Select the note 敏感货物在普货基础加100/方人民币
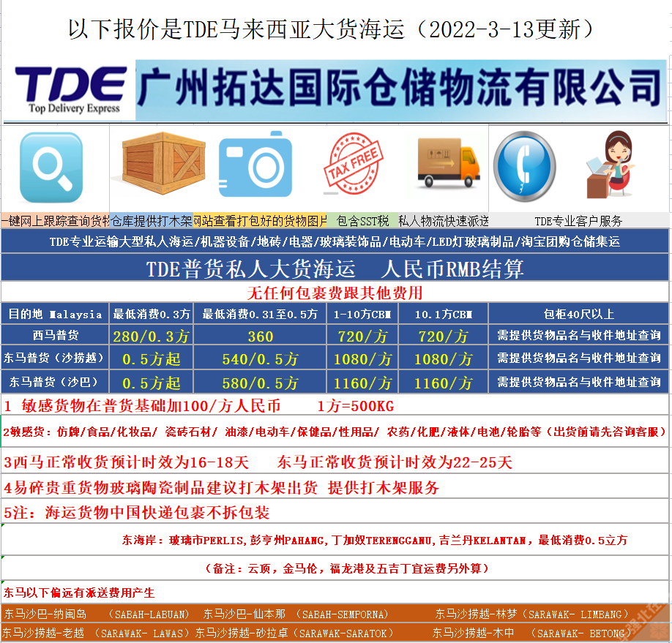Screen dimensions: 672x643 142,406
